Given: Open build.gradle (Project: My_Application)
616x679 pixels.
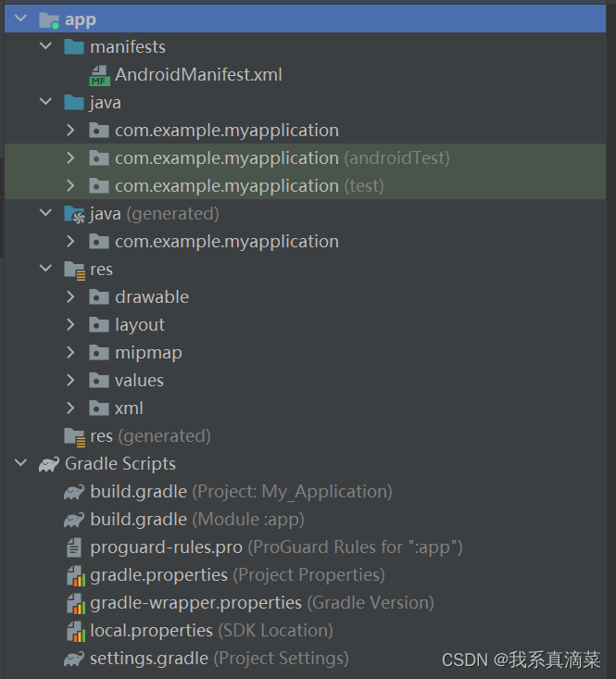Looking at the screenshot, I should pyautogui.click(x=241, y=492).
